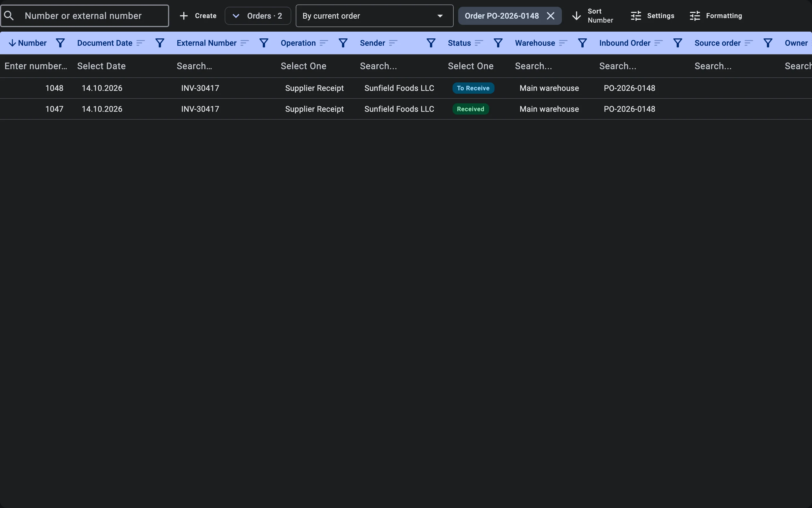This screenshot has height=508, width=812.
Task: Sort by the External Number sort icon
Action: tap(245, 43)
